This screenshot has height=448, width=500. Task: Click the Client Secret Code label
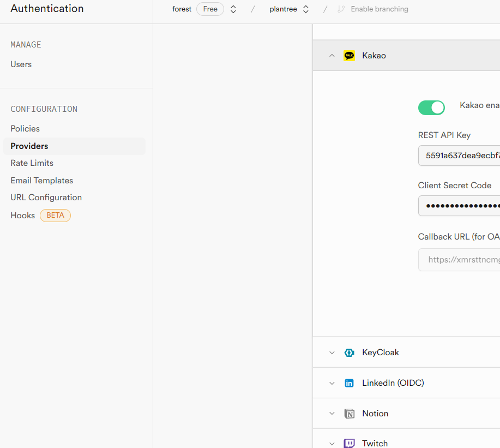click(x=455, y=186)
